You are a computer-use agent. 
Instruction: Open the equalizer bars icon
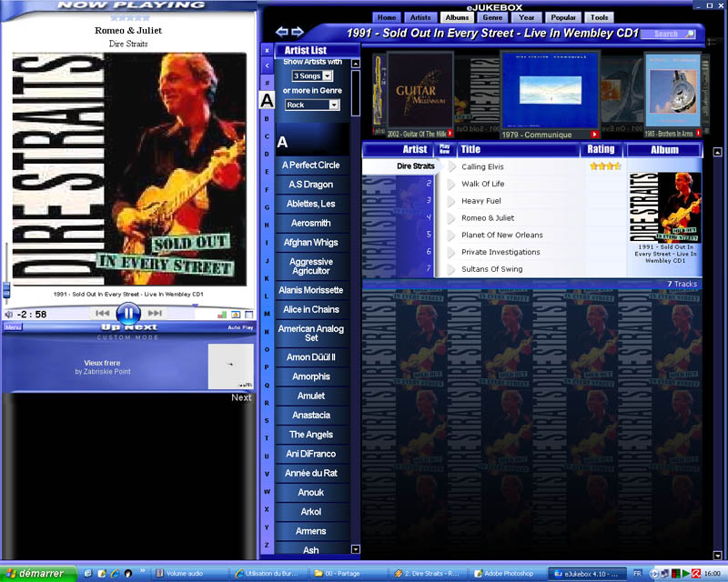tap(222, 315)
